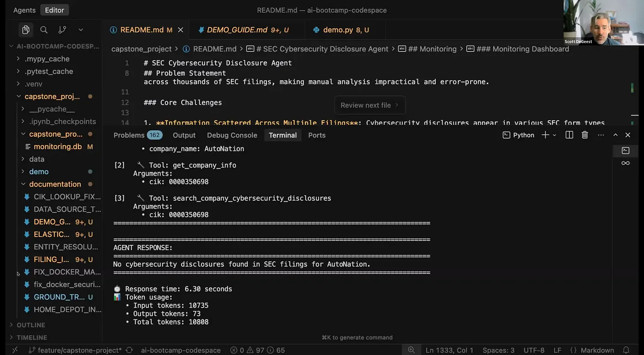Open ELASTIC... file in the explorer
Image resolution: width=644 pixels, height=355 pixels.
[x=52, y=234]
